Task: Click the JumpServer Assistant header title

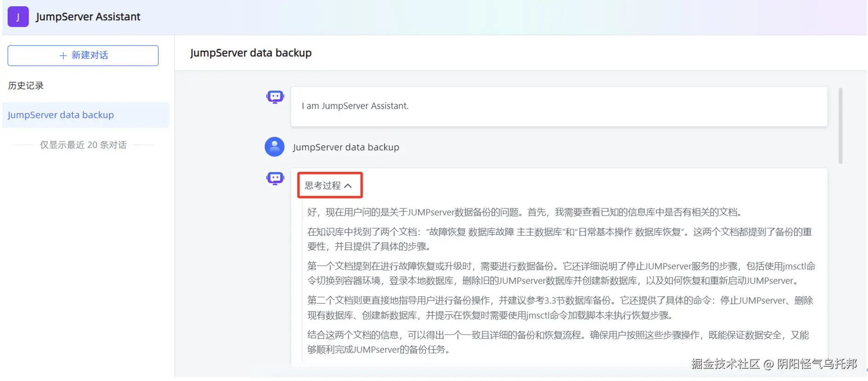Action: tap(88, 17)
